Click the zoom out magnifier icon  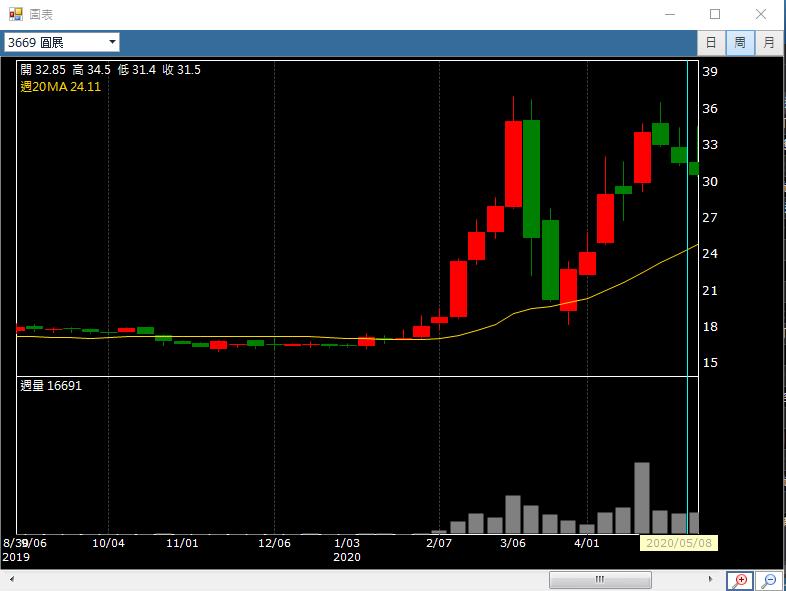point(769,580)
